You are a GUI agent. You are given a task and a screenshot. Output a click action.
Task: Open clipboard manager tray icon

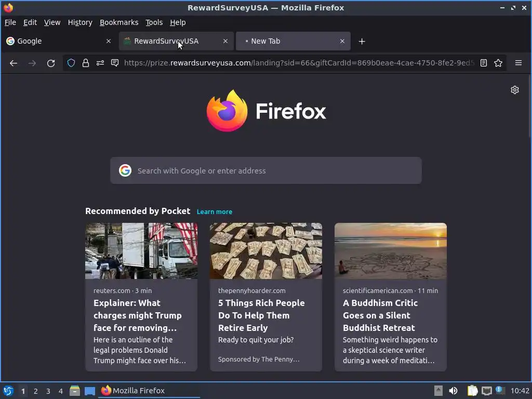[472, 391]
